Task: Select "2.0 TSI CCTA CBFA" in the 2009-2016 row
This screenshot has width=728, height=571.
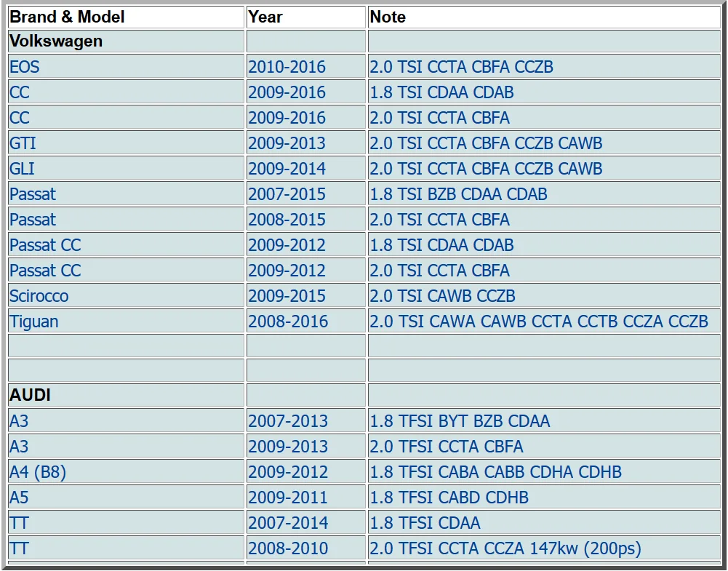Action: click(x=440, y=118)
